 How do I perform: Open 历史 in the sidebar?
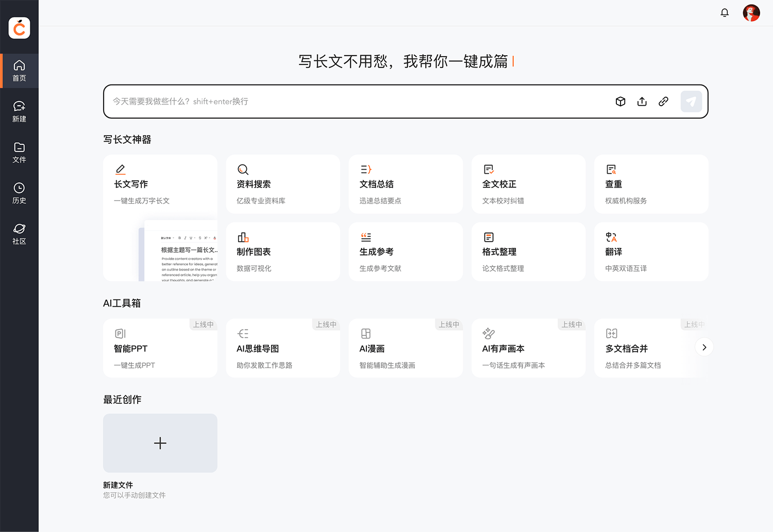tap(19, 193)
